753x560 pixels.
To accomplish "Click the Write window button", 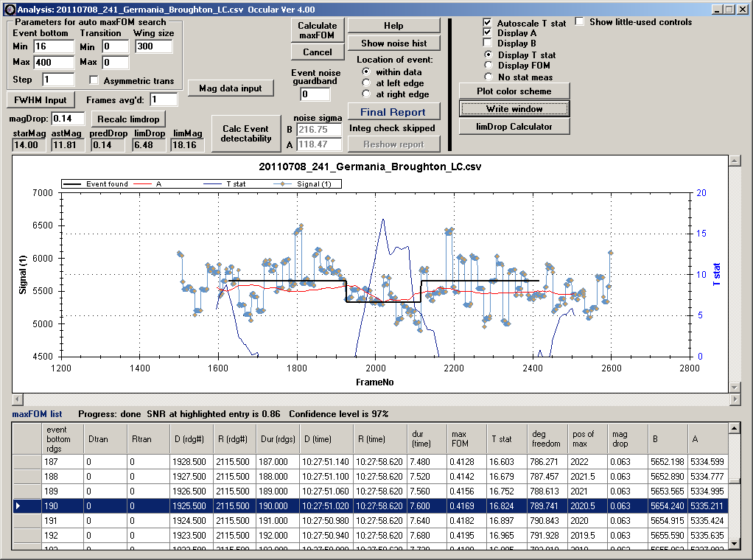I will point(514,108).
